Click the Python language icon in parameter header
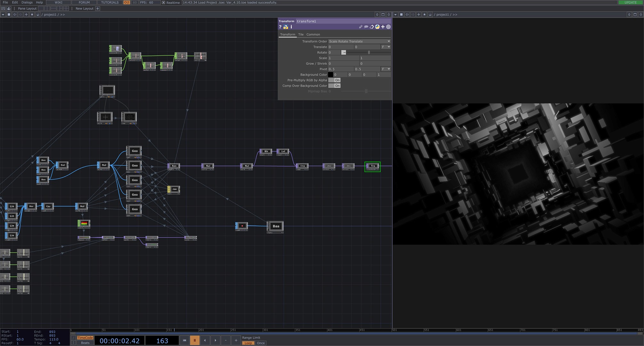 pos(377,27)
